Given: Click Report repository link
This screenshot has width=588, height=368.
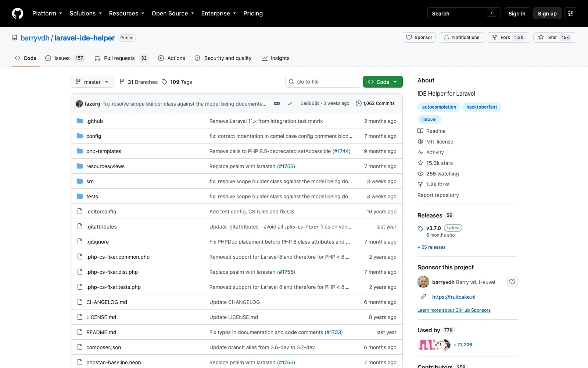Looking at the screenshot, I should click(438, 195).
